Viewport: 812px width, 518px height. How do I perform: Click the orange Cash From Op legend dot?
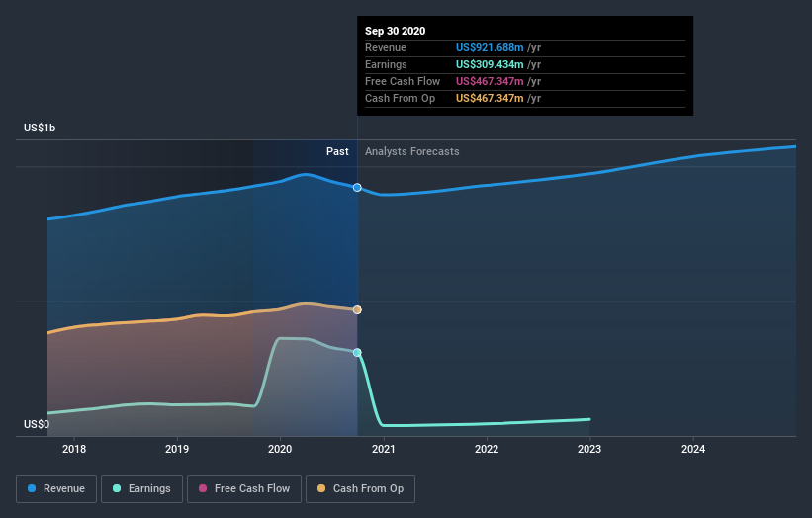321,488
